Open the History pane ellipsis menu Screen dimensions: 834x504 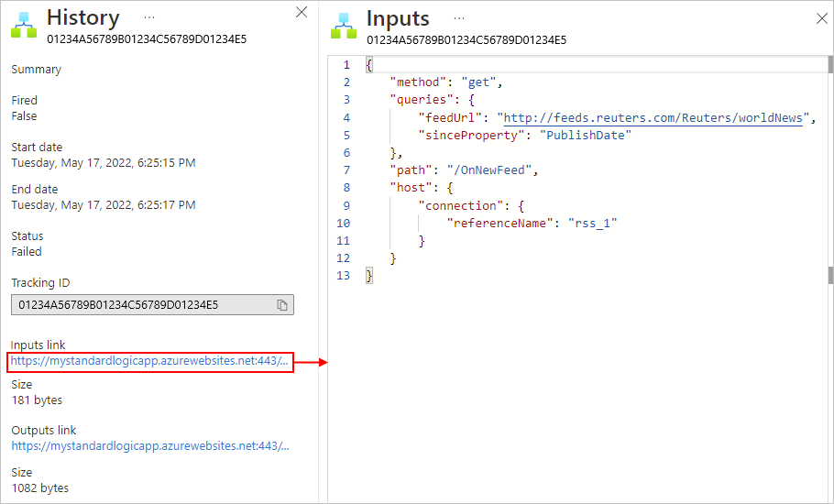coord(149,17)
